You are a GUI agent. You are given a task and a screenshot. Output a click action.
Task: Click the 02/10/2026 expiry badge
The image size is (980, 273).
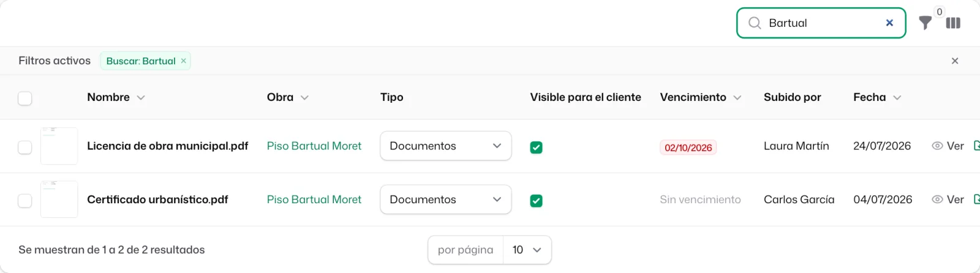(688, 148)
